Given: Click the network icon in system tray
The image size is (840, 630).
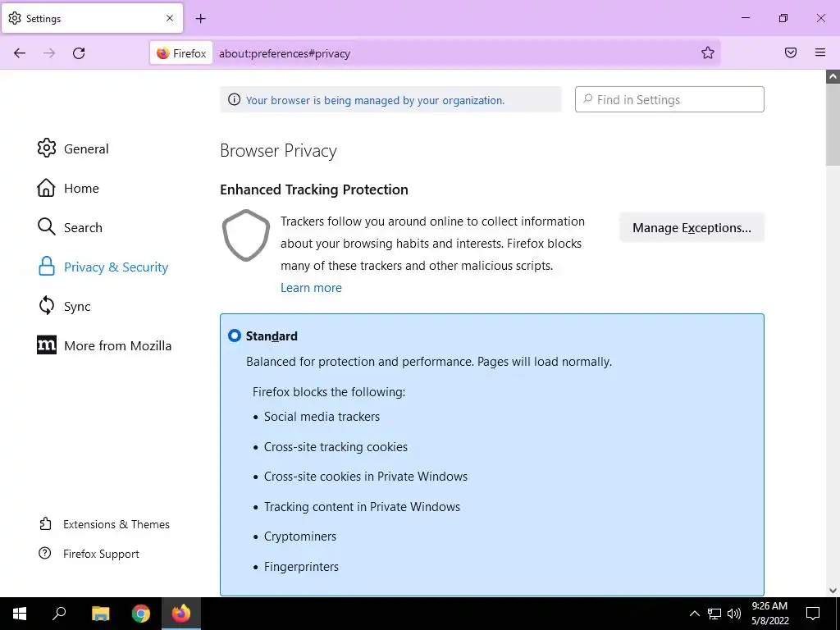Looking at the screenshot, I should tap(714, 614).
